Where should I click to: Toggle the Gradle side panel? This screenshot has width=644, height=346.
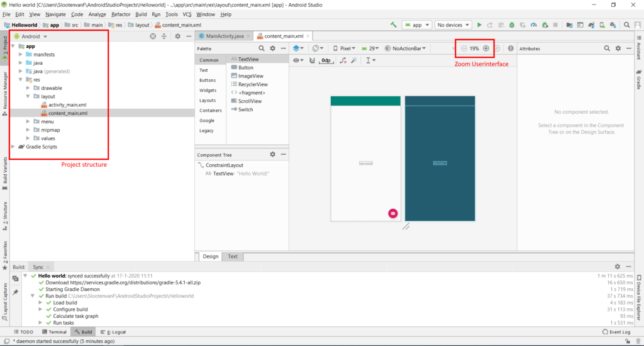(639, 79)
